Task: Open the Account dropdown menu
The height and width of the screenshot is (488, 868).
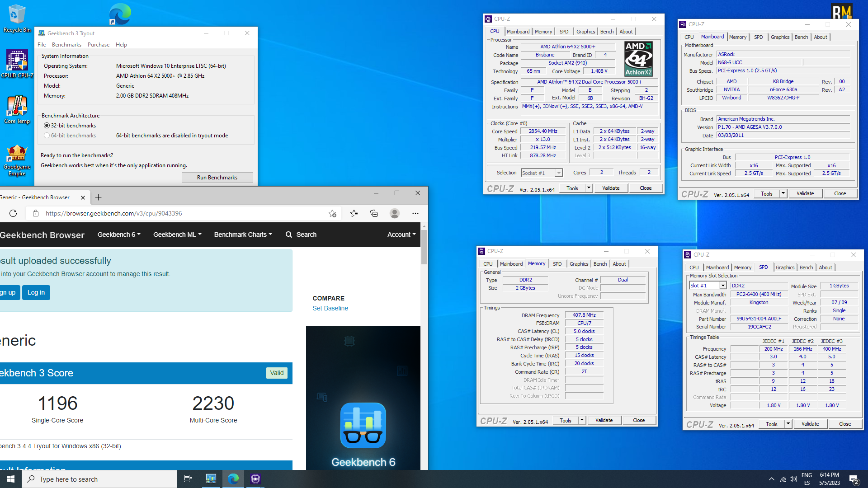Action: click(401, 235)
